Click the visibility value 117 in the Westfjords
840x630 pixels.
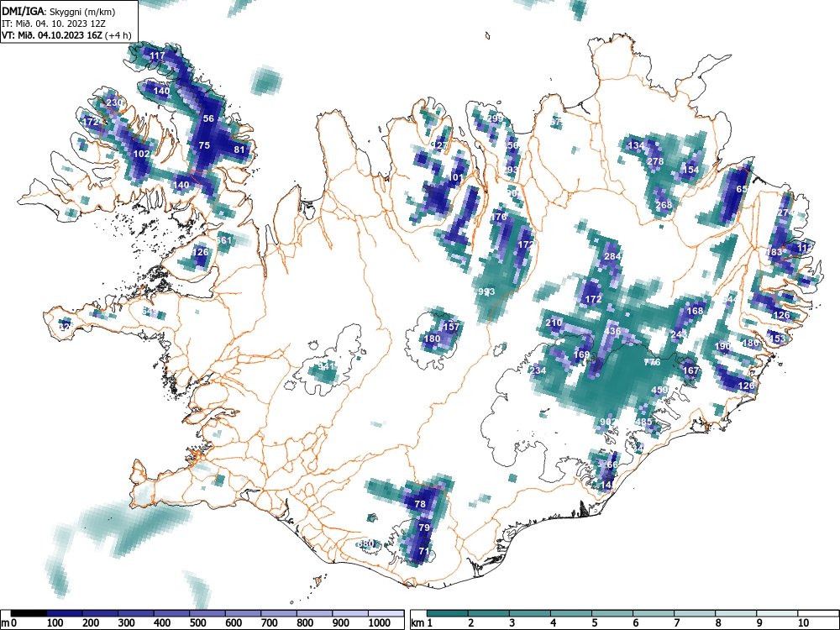pyautogui.click(x=157, y=55)
